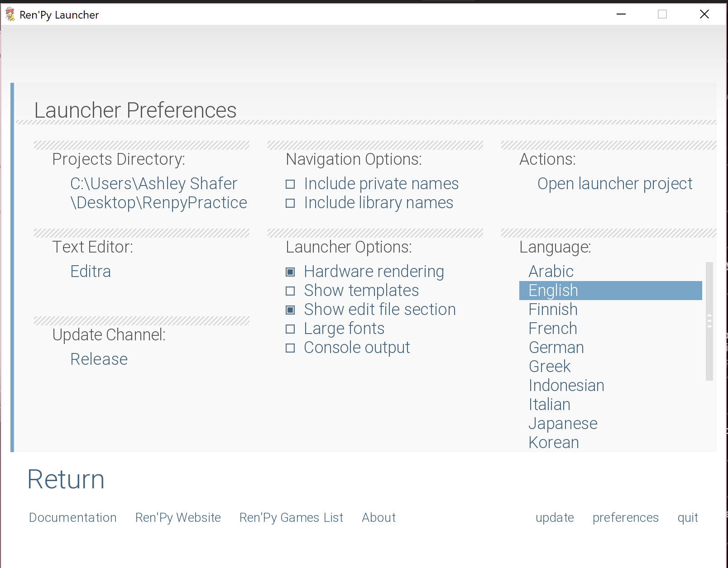The width and height of the screenshot is (728, 568).
Task: Switch the Release update channel
Action: [x=99, y=359]
